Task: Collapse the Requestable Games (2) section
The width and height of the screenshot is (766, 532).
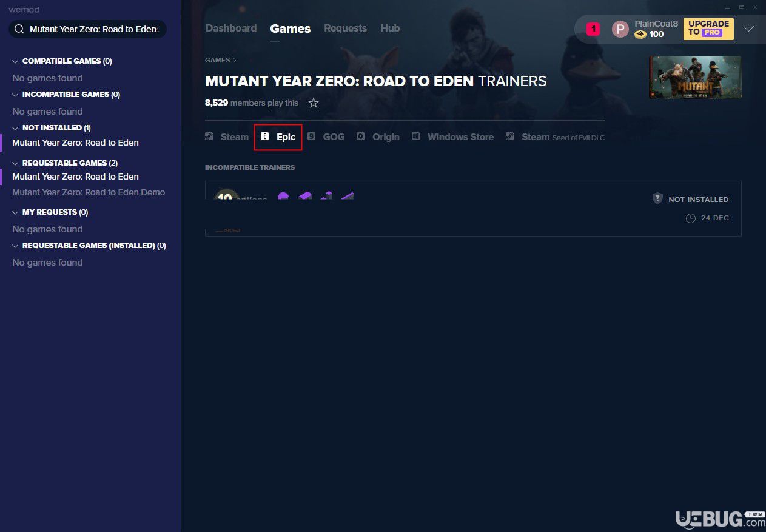Action: (64, 163)
